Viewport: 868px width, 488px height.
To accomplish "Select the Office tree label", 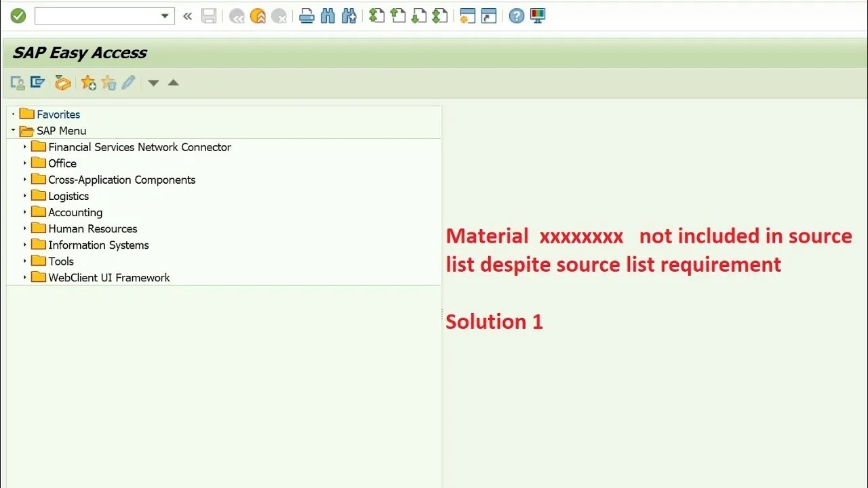I will 62,163.
